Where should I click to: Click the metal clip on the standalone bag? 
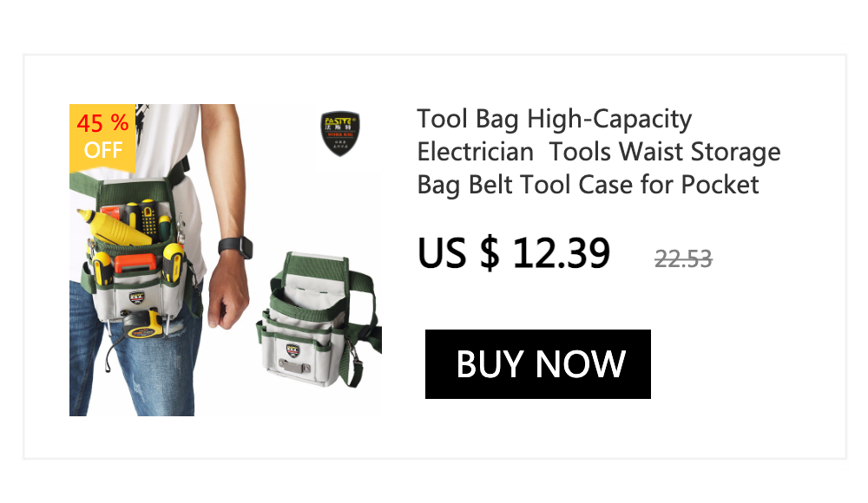tap(294, 366)
